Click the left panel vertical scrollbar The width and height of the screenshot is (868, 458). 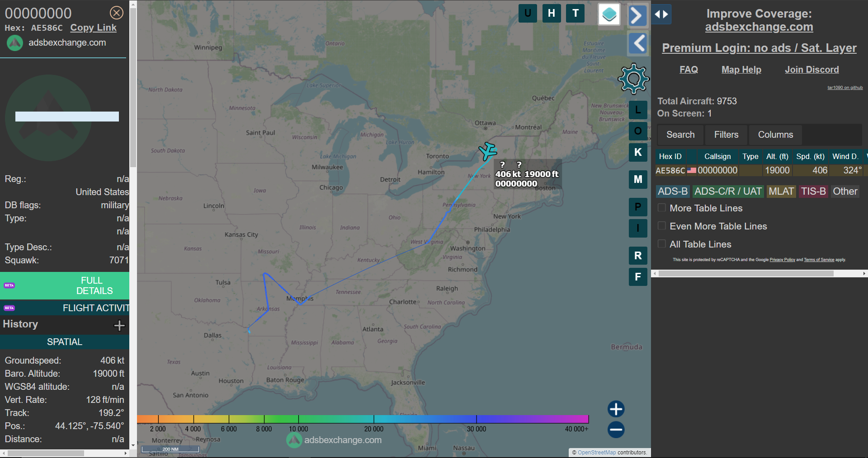point(133,87)
